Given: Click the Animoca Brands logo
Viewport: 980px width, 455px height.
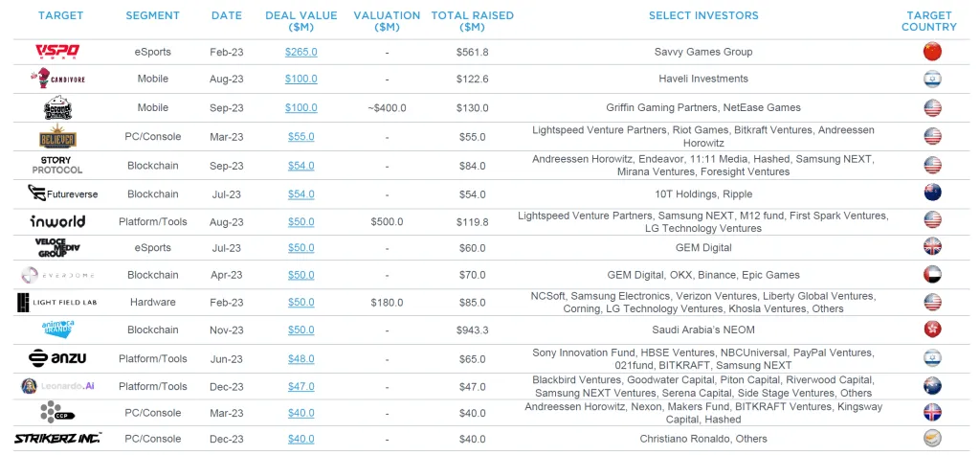Looking at the screenshot, I should [x=56, y=330].
